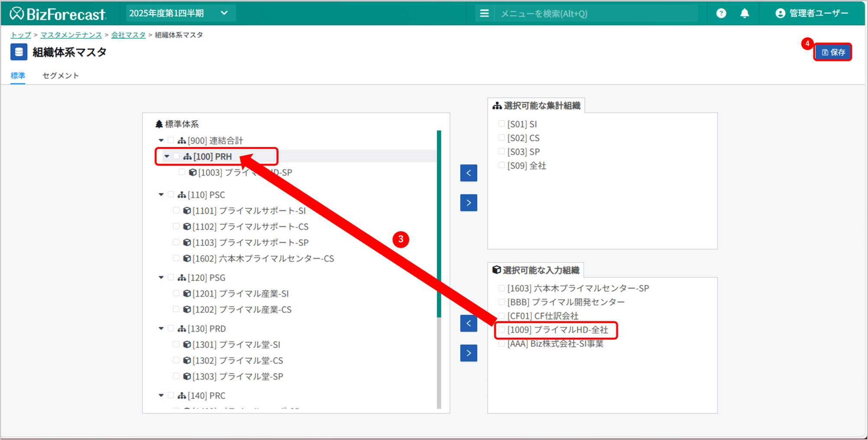
Task: Tick the [1009] プライマルHD-全社 checkbox
Action: click(x=502, y=330)
